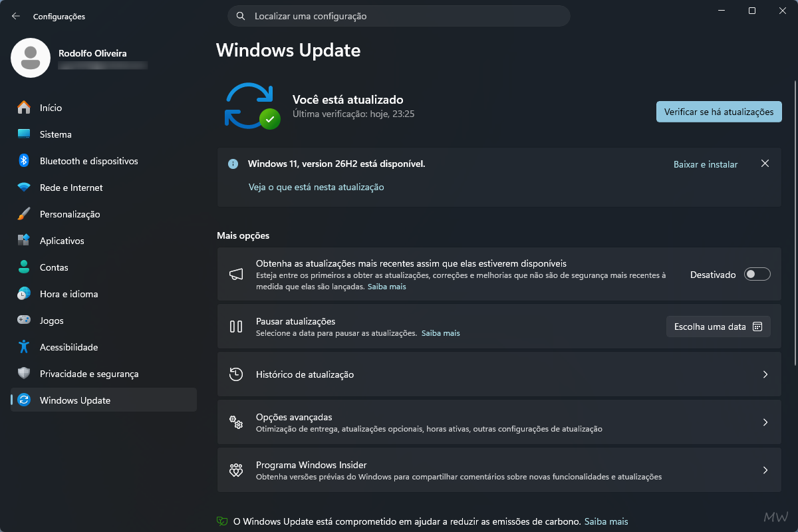Click the Aplicativos icon

tap(24, 241)
